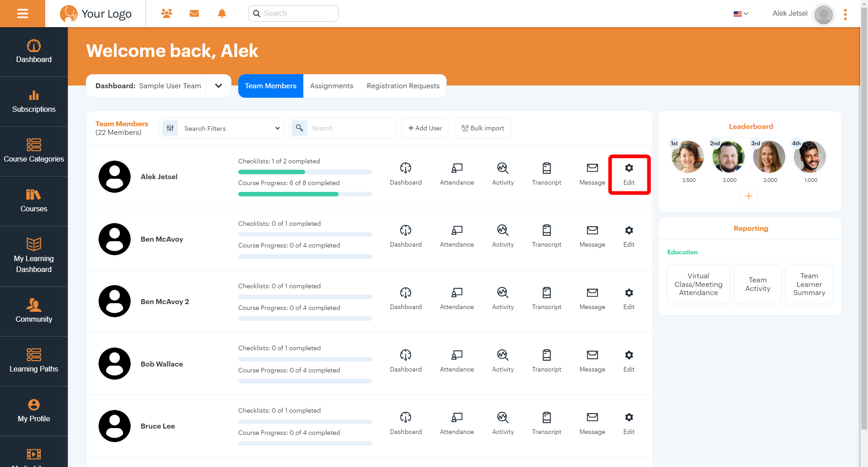Open the users group icon in top bar
The height and width of the screenshot is (467, 868).
click(x=166, y=14)
